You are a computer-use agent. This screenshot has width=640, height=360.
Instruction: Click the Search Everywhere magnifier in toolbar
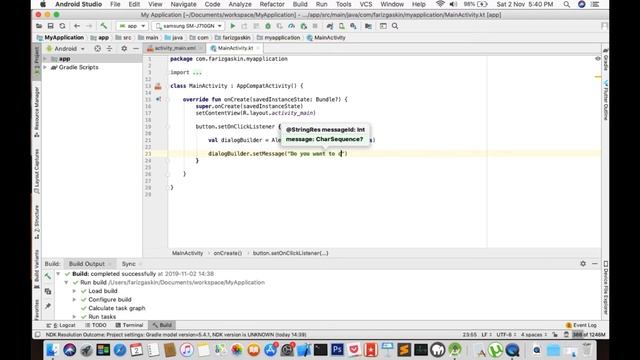pyautogui.click(x=395, y=26)
